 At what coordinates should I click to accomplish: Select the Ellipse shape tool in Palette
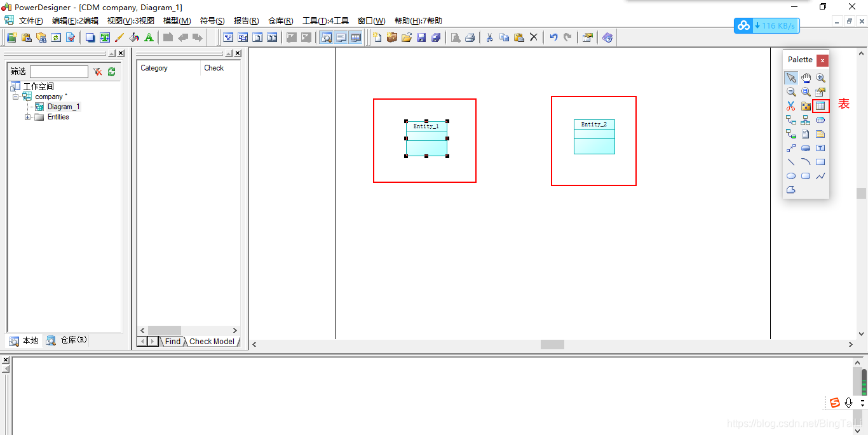click(791, 176)
